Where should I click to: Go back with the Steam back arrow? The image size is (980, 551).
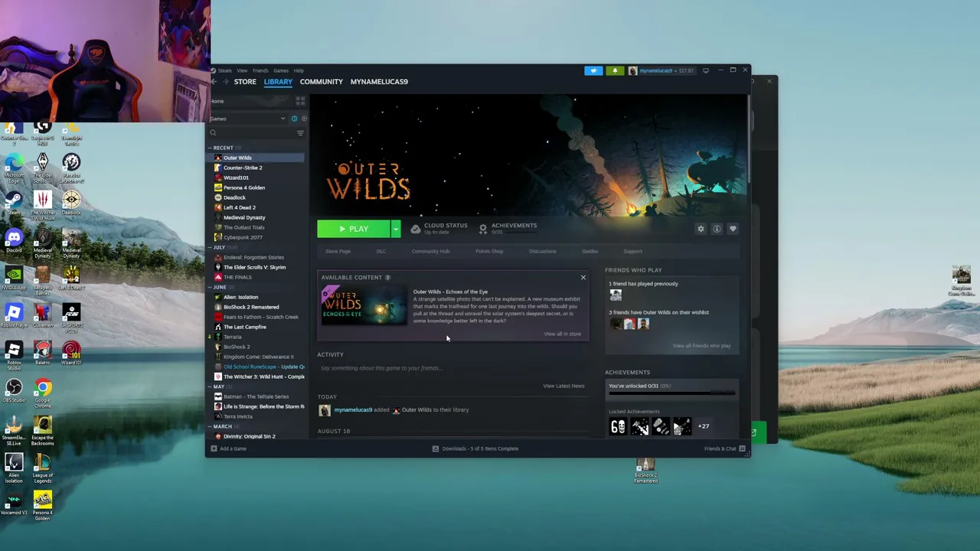[x=214, y=82]
